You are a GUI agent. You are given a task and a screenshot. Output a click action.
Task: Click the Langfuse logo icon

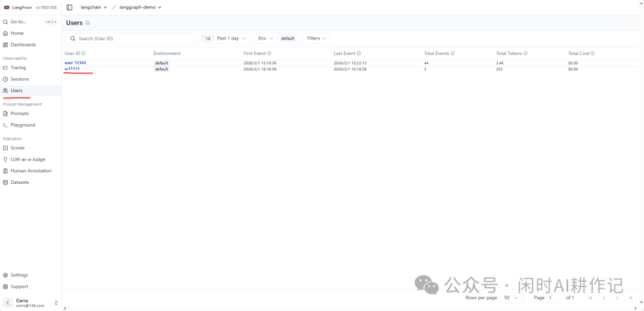tap(6, 7)
